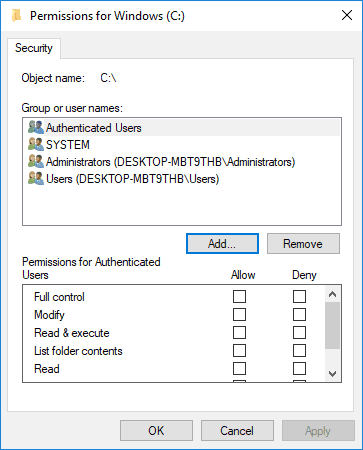Image resolution: width=363 pixels, height=450 pixels.
Task: Check Allow for Full control
Action: click(239, 296)
